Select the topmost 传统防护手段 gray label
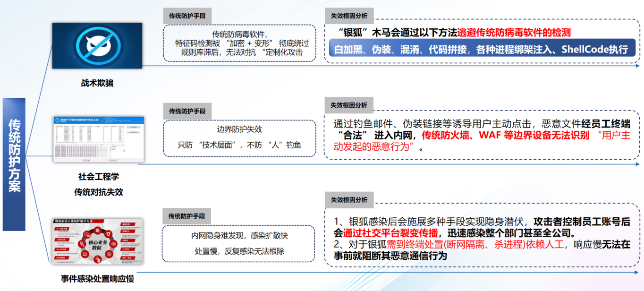The image size is (644, 291). [187, 16]
